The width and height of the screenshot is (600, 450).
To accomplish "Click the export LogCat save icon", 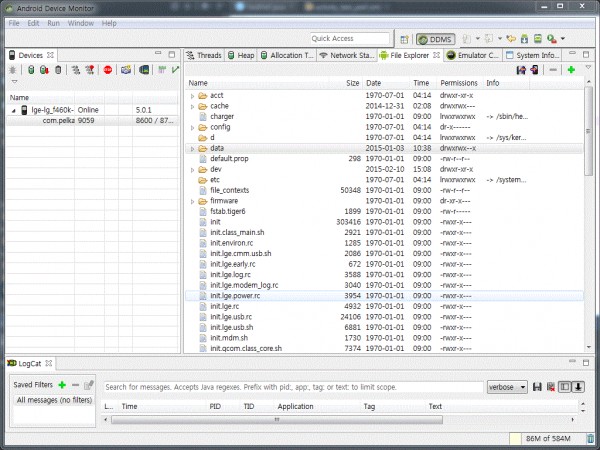I will [537, 387].
